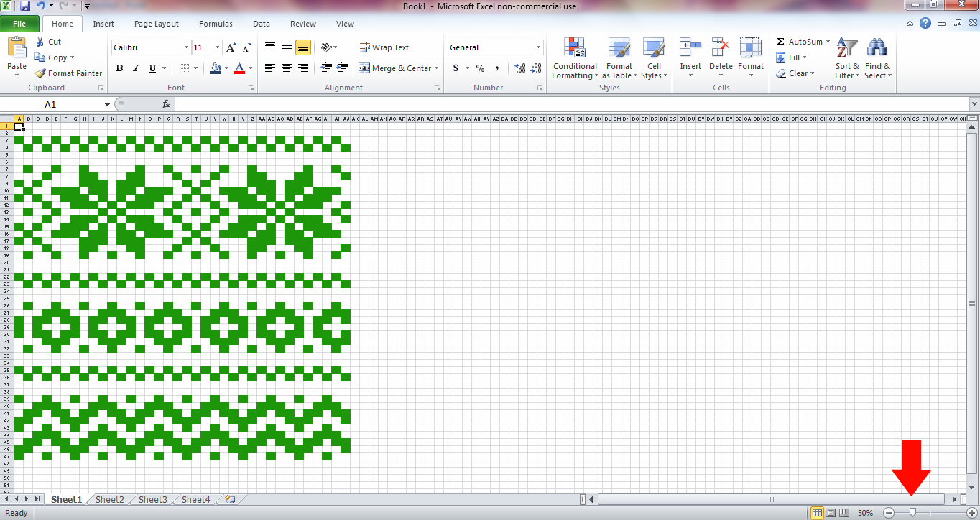Click the Increase Decimal icon
980x520 pixels.
point(519,68)
